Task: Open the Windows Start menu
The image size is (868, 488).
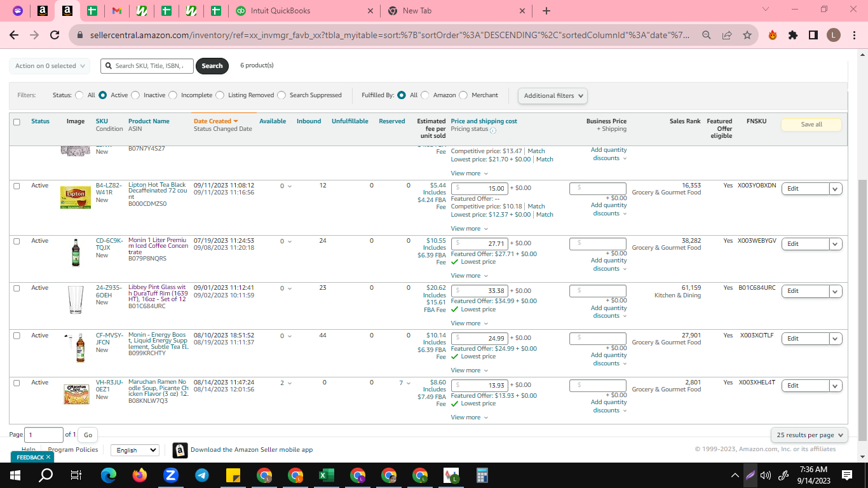Action: click(15, 475)
